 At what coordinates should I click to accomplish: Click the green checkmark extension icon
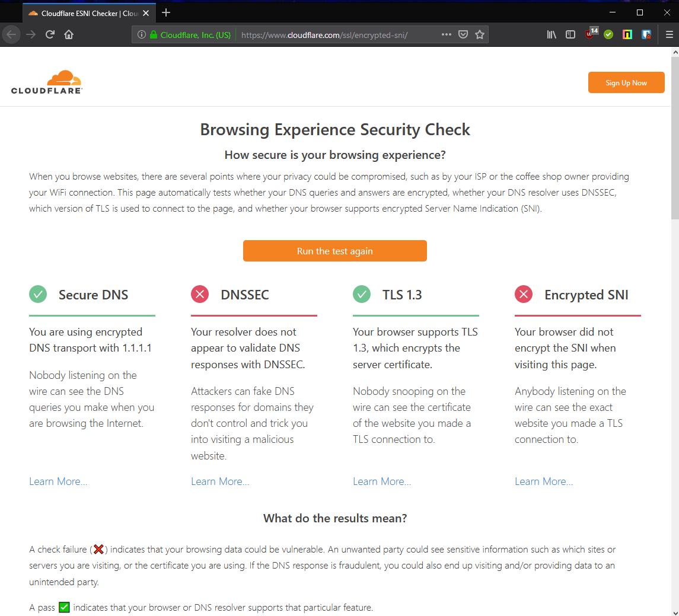608,34
